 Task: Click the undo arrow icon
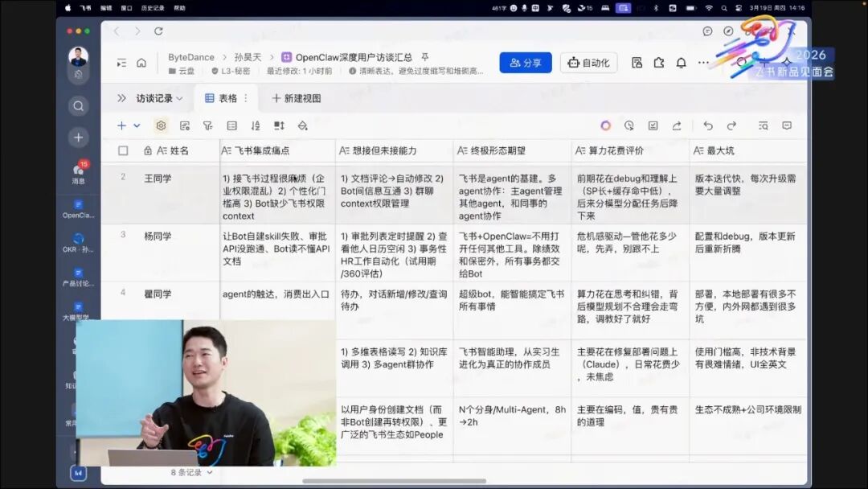click(x=708, y=125)
